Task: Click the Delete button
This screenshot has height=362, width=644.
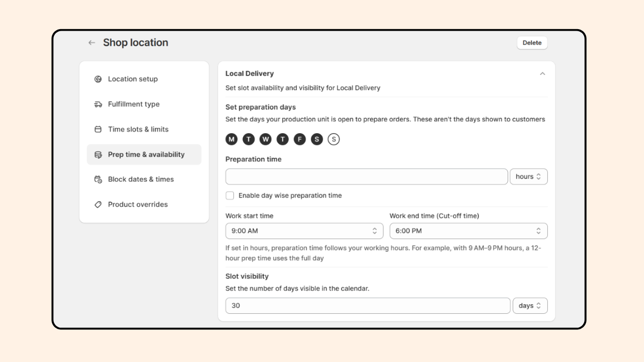Action: point(532,43)
